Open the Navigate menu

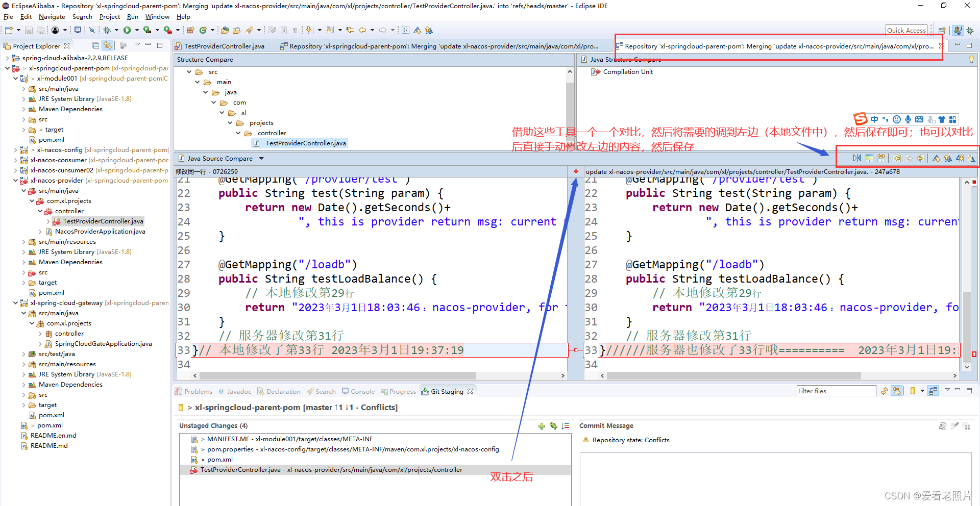(52, 17)
